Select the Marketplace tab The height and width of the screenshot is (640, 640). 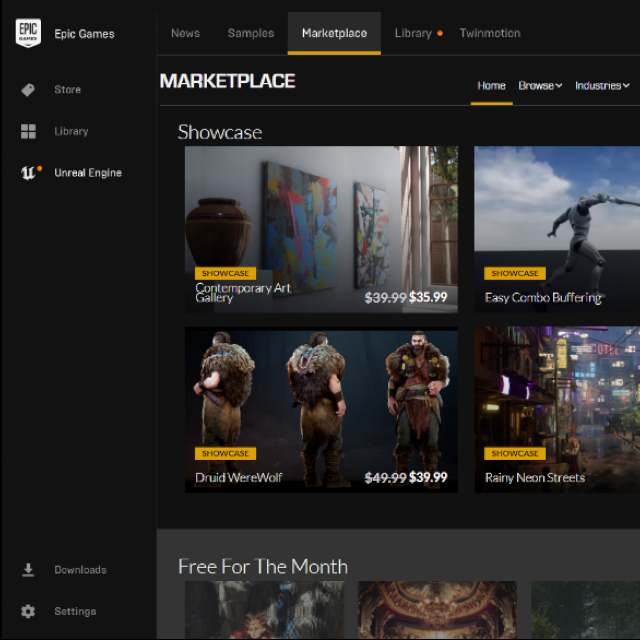click(334, 33)
